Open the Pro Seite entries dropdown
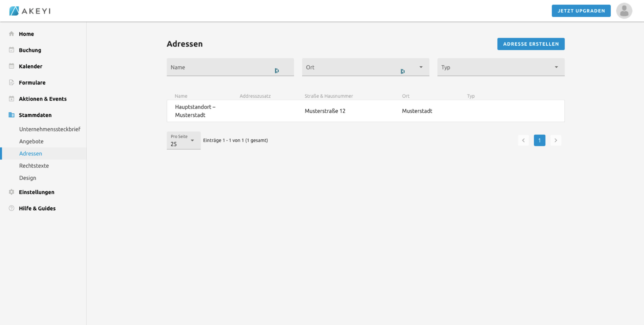 coord(192,141)
